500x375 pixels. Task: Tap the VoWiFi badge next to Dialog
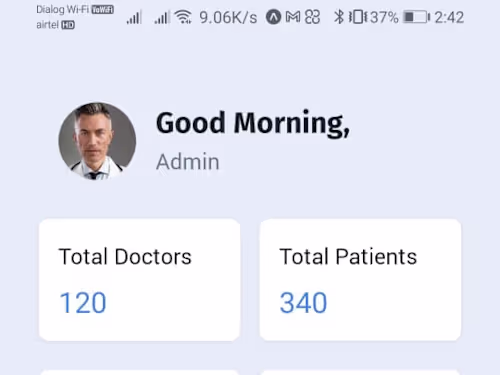point(103,10)
